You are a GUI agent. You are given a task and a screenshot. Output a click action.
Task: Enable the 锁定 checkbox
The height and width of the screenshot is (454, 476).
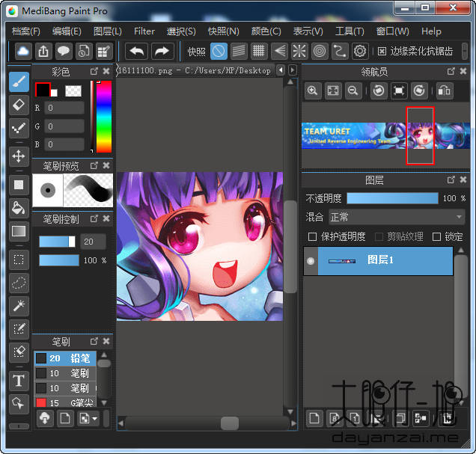pos(436,236)
